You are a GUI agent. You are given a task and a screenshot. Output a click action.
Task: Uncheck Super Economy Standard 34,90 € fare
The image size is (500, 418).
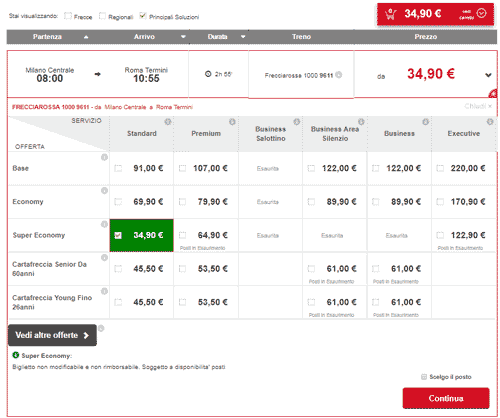(x=118, y=235)
